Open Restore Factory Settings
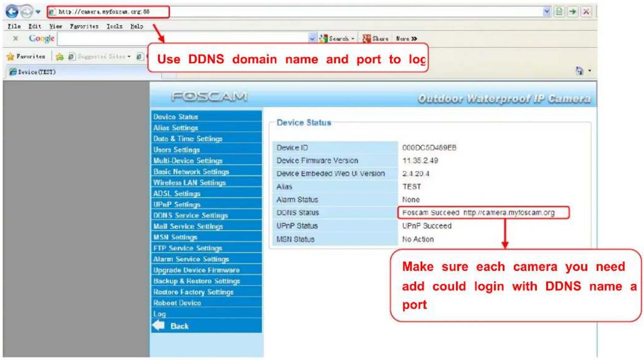 click(207, 292)
